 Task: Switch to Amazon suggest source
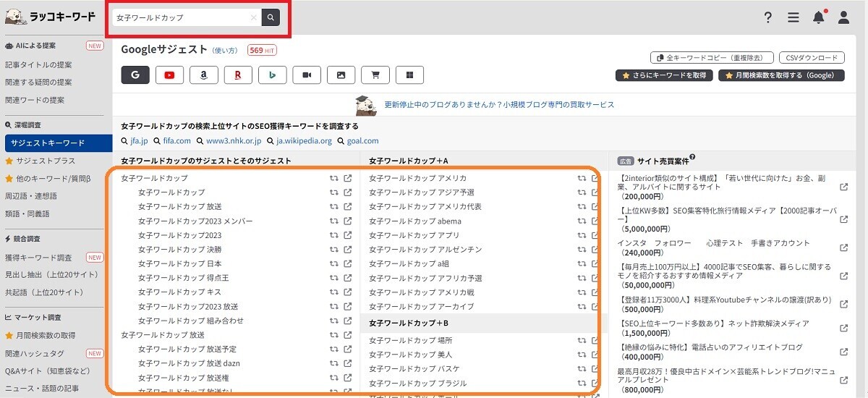tap(204, 75)
